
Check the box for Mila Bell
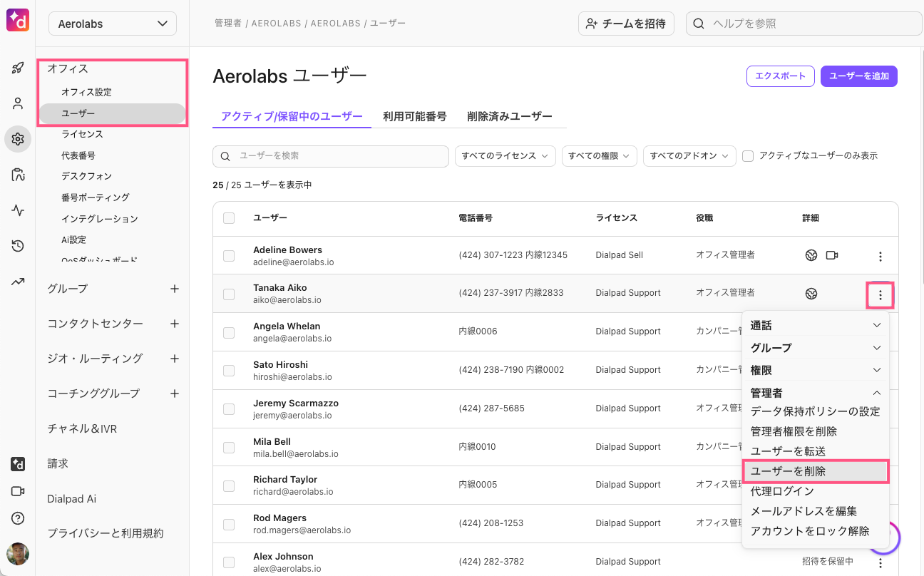[x=229, y=448]
